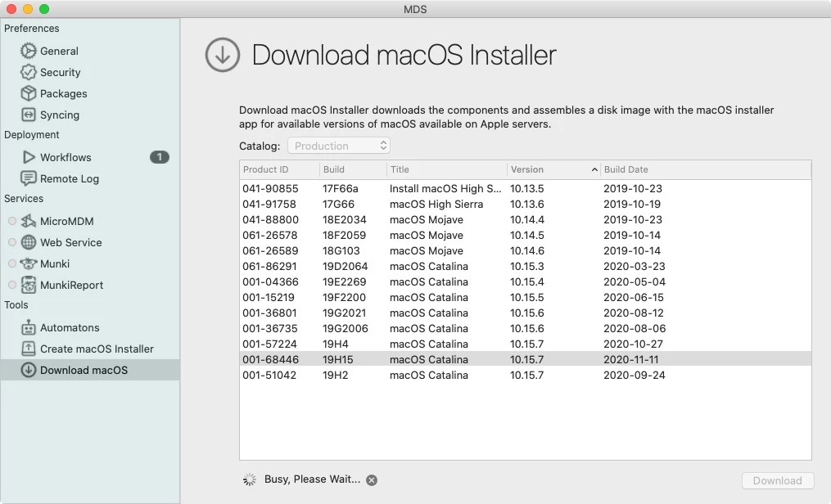
Task: Open General preferences gear icon
Action: tap(28, 51)
